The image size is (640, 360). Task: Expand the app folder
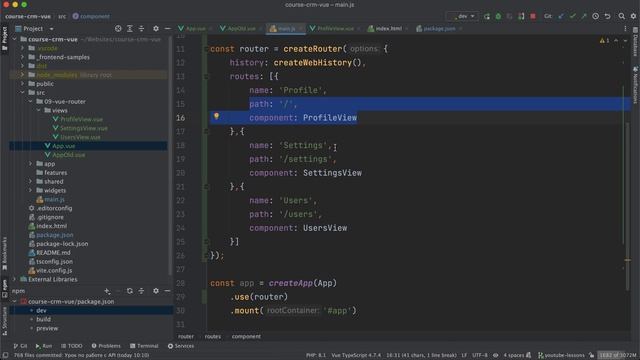[31, 164]
